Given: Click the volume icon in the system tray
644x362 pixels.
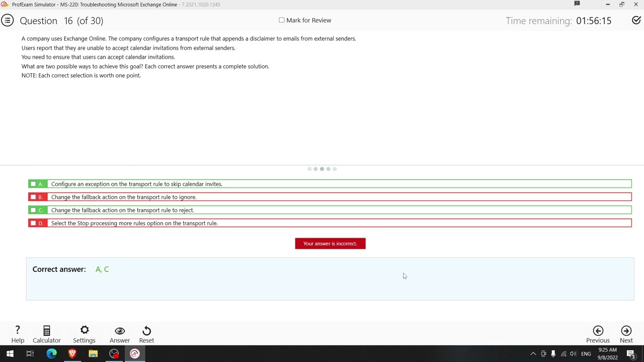Looking at the screenshot, I should coord(573,354).
